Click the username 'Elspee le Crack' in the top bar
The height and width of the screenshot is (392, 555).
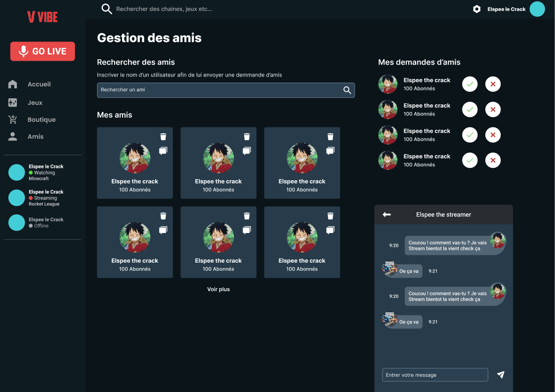coord(506,9)
